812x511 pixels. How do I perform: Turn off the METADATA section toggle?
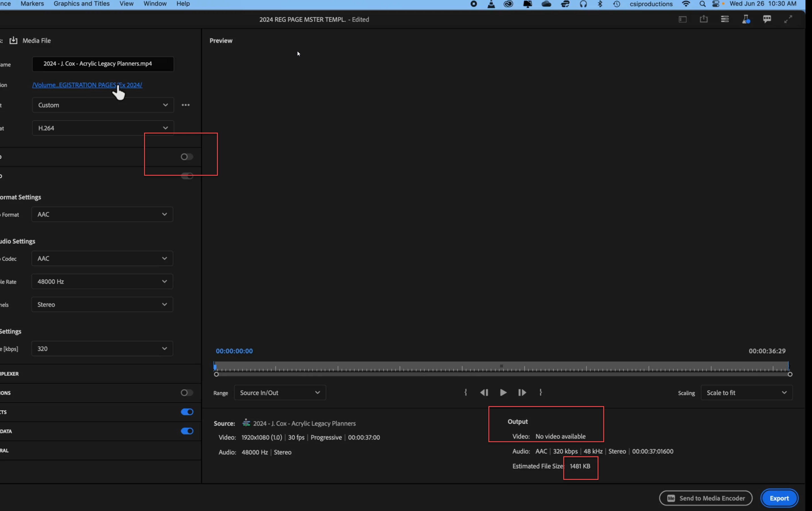point(187,431)
